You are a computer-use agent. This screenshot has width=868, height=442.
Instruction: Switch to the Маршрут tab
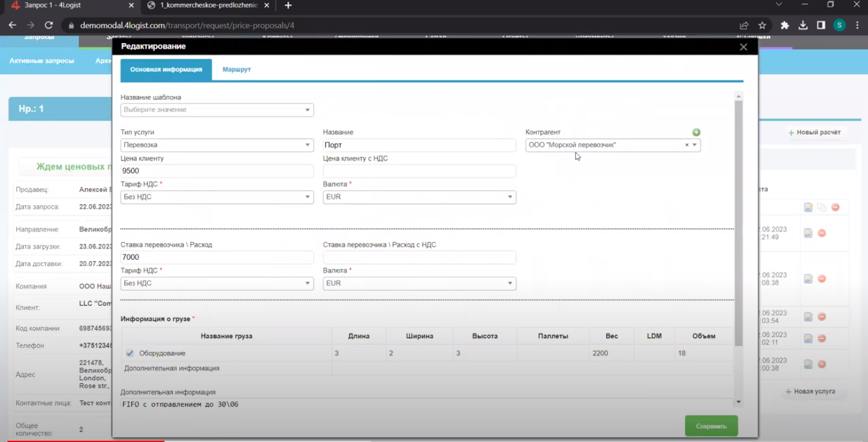point(237,70)
